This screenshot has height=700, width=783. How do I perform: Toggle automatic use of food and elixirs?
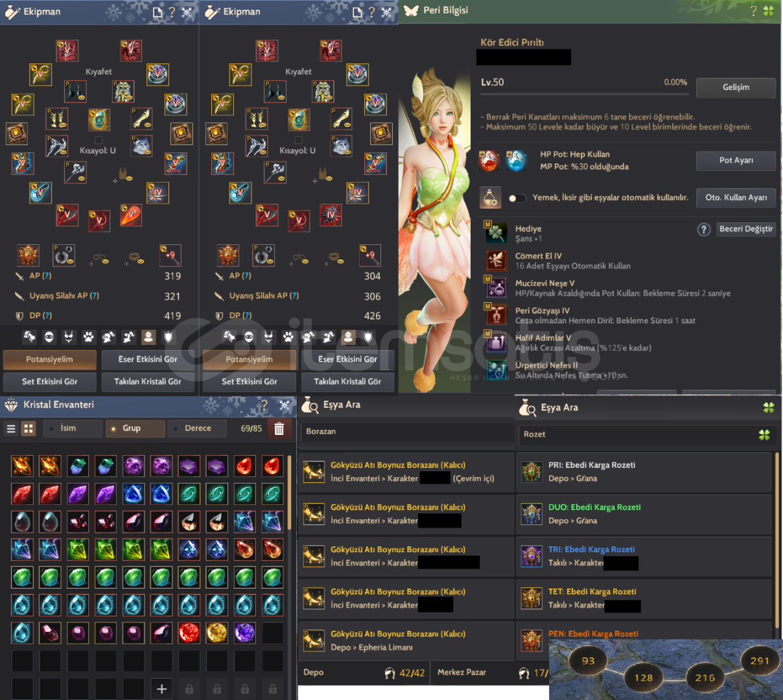tap(517, 198)
